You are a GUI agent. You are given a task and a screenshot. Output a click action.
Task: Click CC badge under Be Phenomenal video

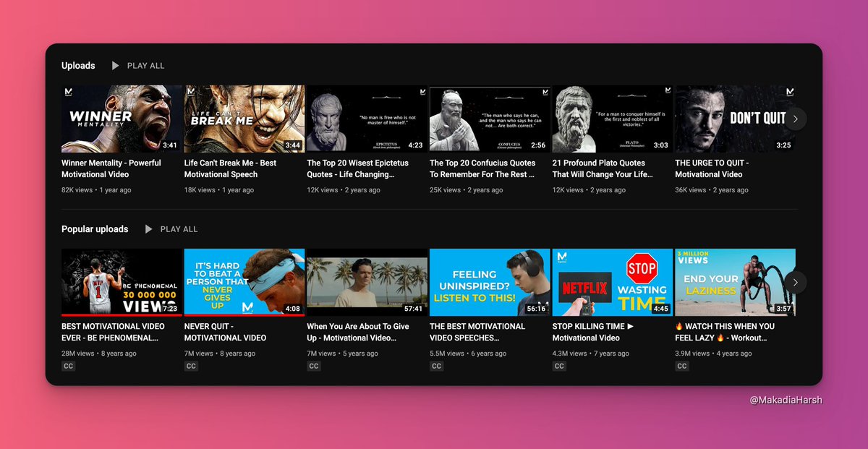tap(68, 366)
